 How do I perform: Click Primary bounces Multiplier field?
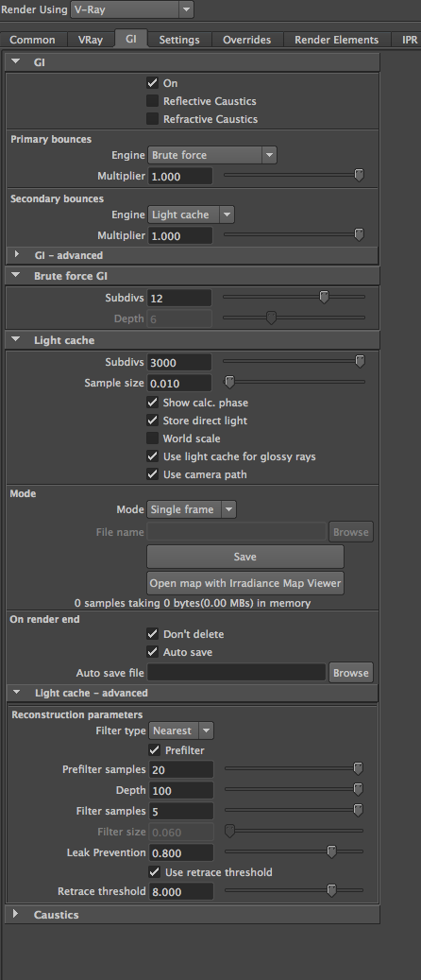tap(180, 177)
